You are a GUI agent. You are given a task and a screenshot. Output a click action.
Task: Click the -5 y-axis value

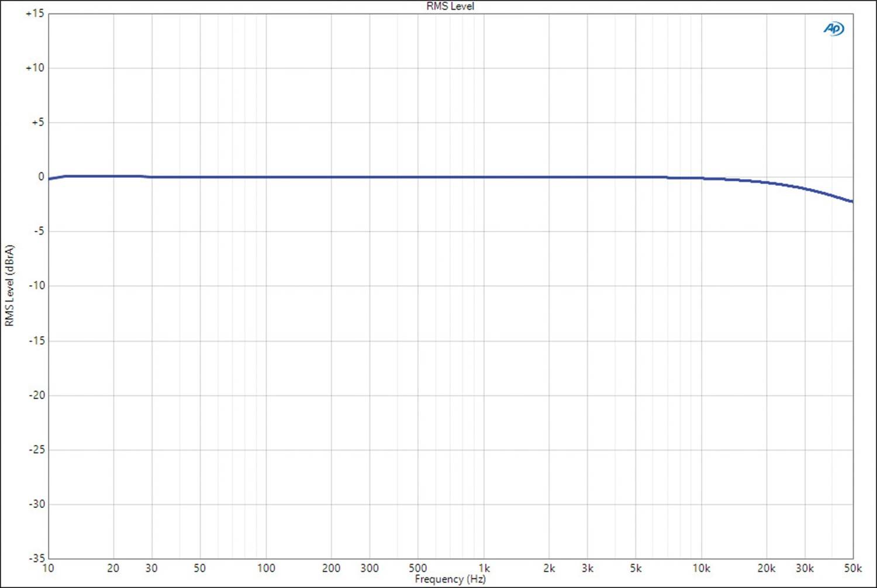39,231
